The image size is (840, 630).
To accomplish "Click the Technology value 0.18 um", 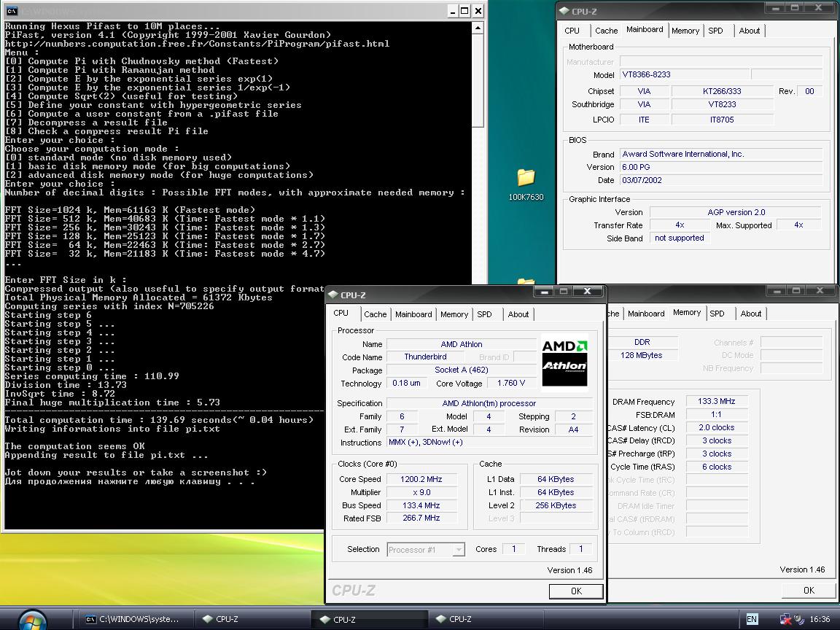I will coord(406,383).
